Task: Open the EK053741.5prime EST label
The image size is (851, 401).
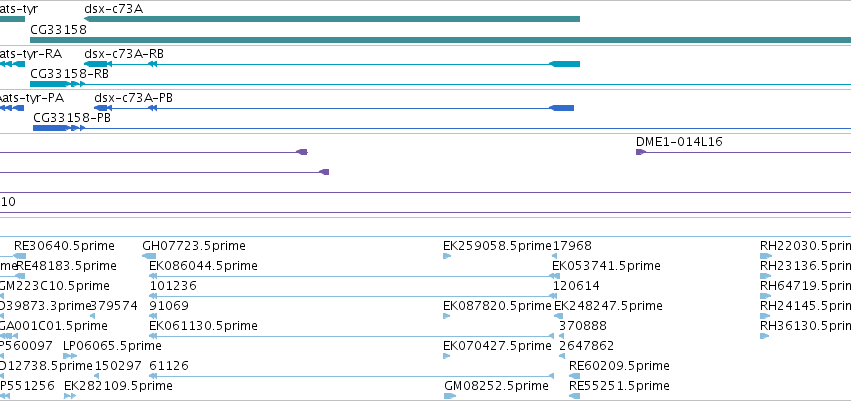Action: tap(606, 266)
